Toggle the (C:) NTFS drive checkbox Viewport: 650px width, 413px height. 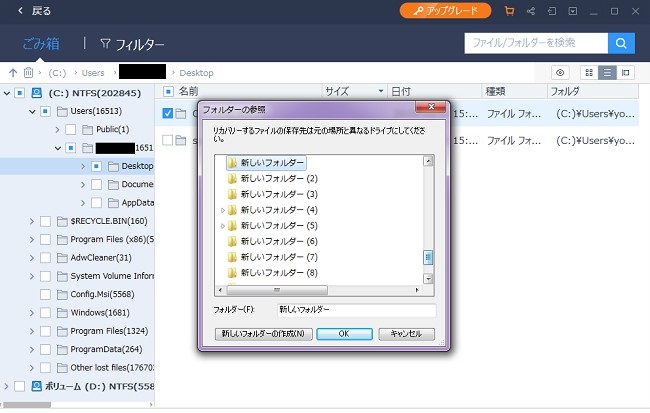coord(19,93)
